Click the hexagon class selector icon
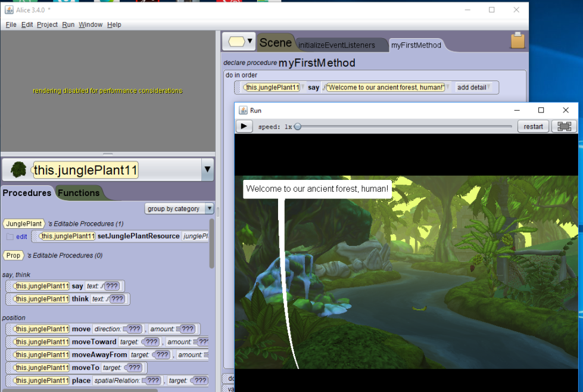Viewport: 583px width, 392px height. coord(238,42)
